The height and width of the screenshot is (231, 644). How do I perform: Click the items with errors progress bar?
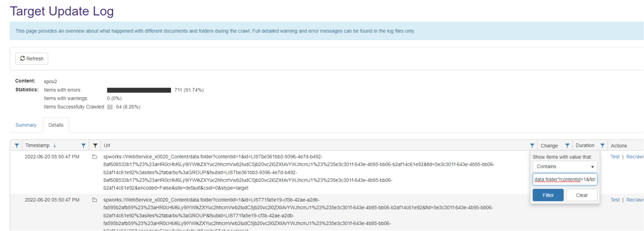coord(139,90)
